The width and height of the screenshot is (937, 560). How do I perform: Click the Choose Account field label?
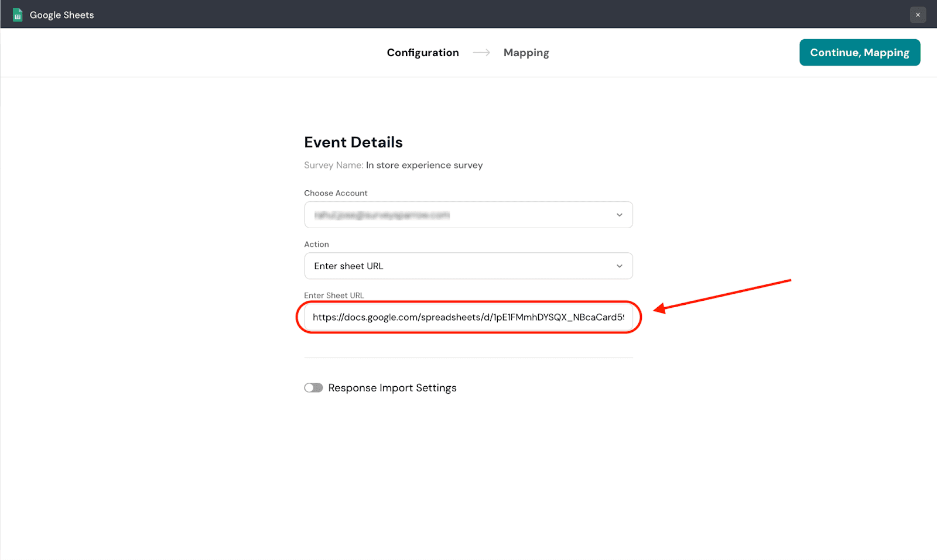(x=336, y=193)
